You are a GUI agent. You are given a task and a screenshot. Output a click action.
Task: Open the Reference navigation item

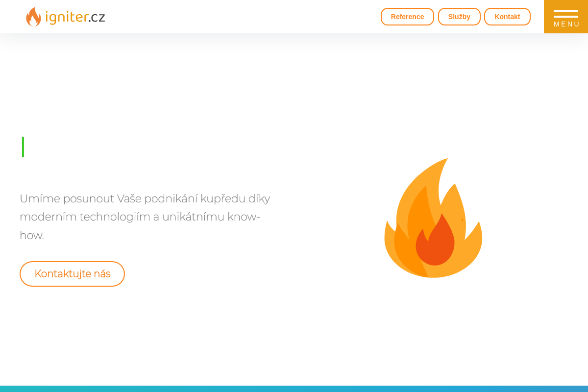tap(407, 17)
